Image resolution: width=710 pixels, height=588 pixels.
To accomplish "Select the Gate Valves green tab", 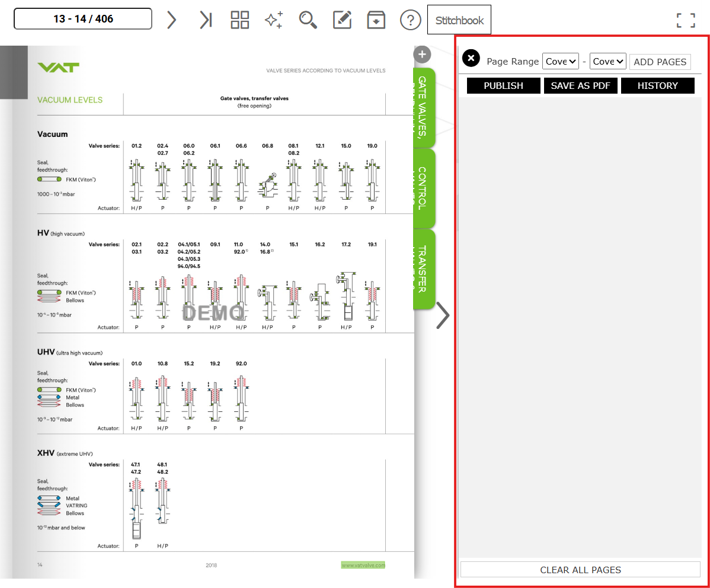I will tap(423, 107).
